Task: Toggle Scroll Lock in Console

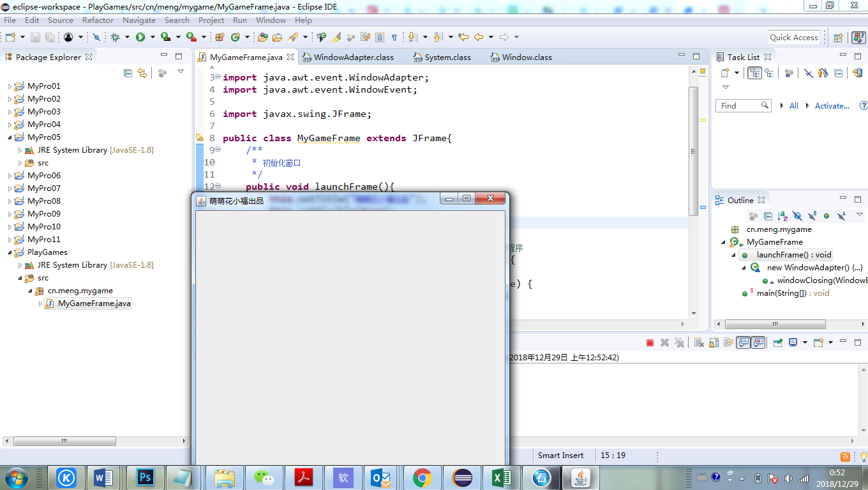Action: pos(714,342)
